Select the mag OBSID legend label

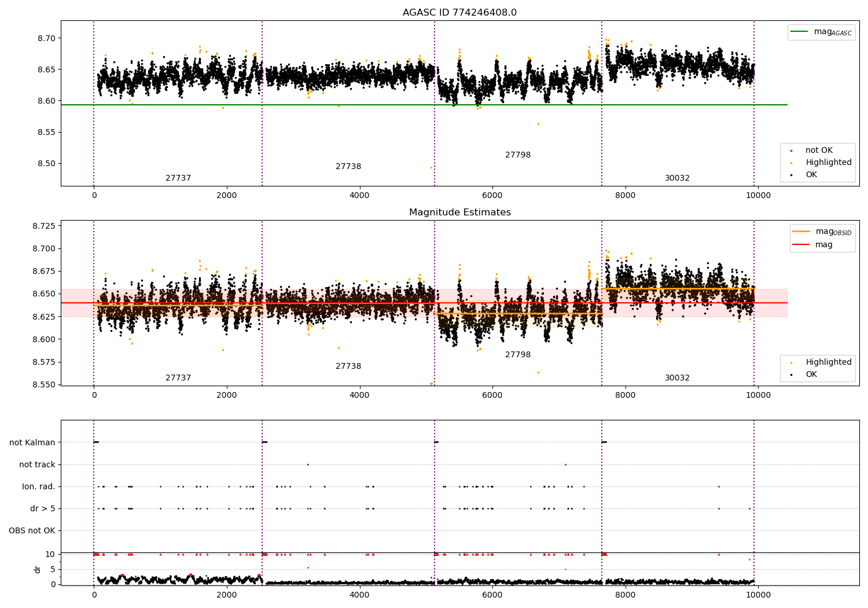[833, 232]
